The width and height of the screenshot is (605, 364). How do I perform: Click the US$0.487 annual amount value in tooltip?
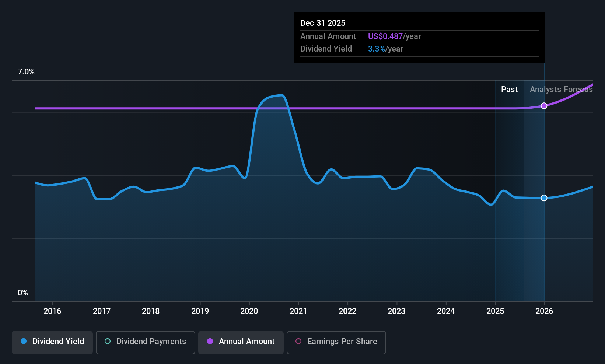click(x=385, y=36)
